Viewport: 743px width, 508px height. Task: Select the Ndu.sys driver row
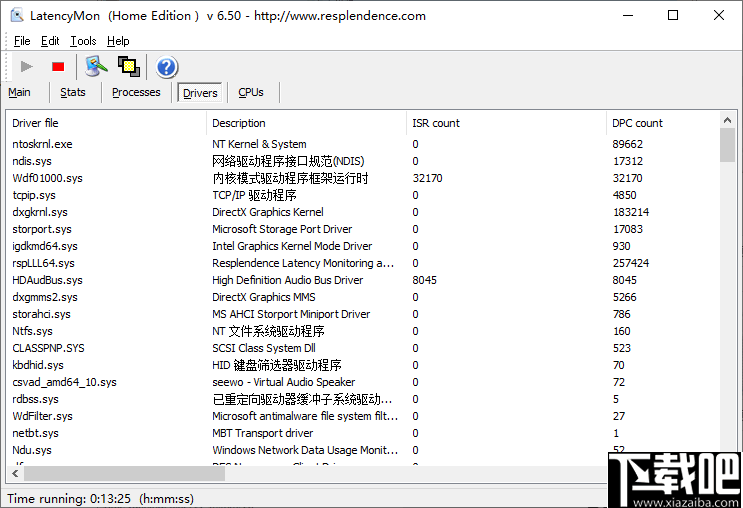click(x=363, y=451)
